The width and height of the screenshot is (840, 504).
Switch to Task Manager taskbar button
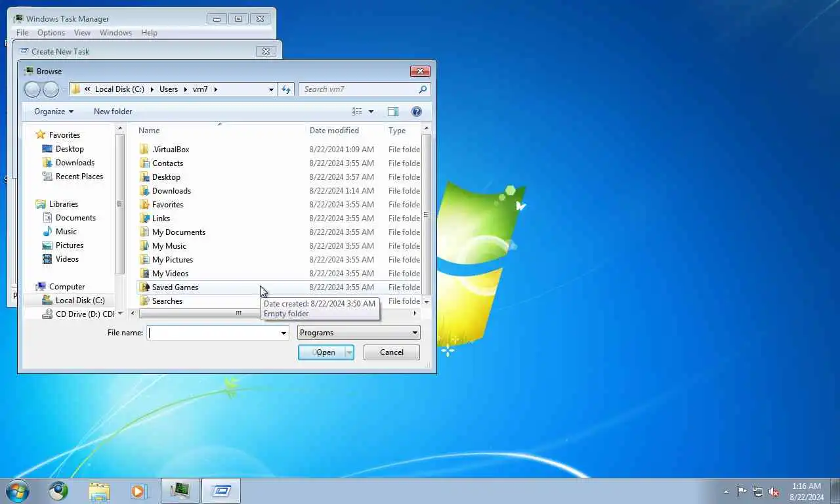pos(180,491)
